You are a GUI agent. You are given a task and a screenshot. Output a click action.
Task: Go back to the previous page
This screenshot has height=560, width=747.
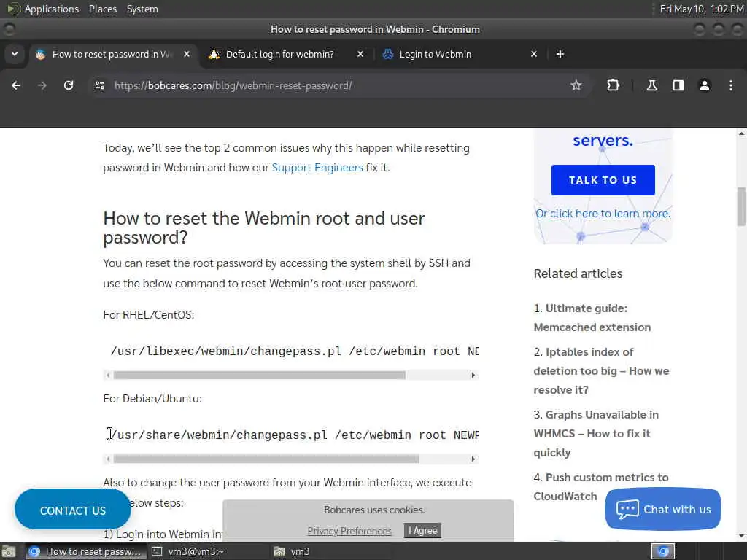[16, 85]
